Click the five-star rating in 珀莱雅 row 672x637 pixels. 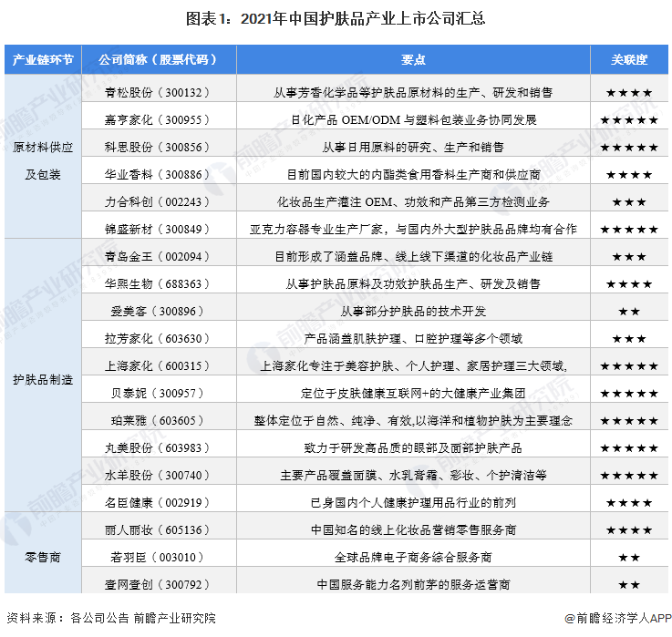(629, 421)
